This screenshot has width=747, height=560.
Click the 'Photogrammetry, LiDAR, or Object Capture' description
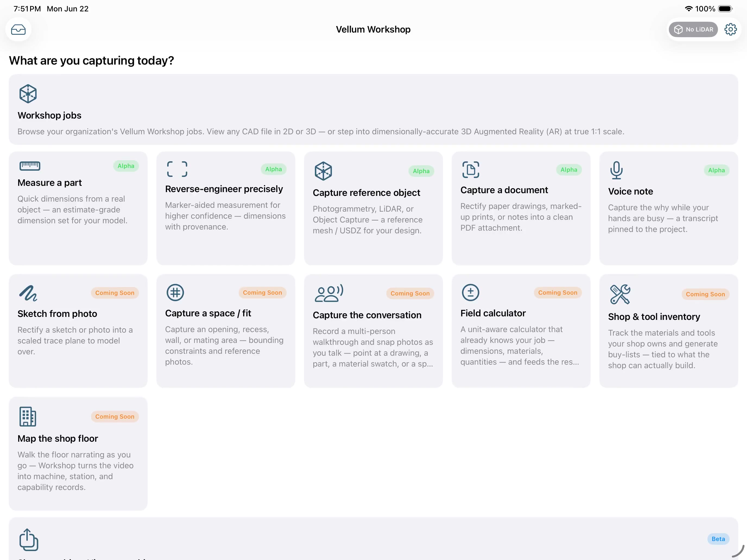pyautogui.click(x=368, y=220)
